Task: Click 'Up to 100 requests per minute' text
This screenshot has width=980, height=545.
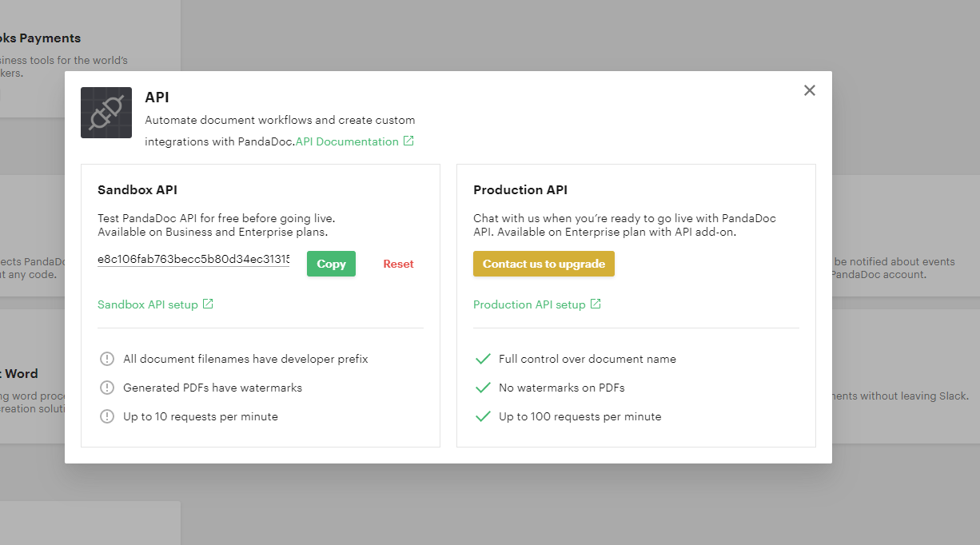Action: pyautogui.click(x=580, y=416)
